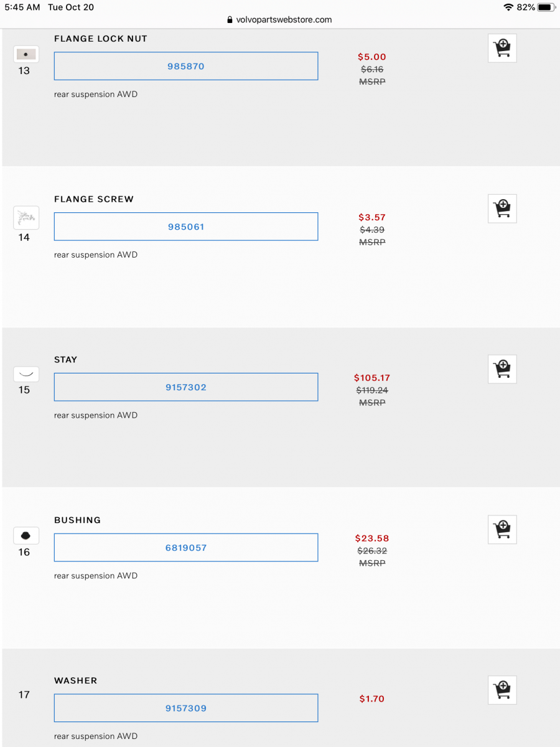This screenshot has height=747, width=560.
Task: Click the BUSHING thumbnail image
Action: [x=26, y=535]
